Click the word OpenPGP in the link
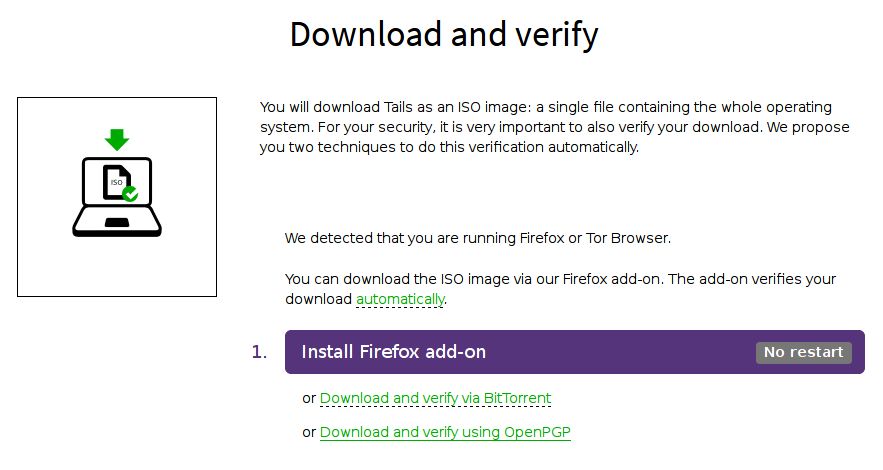Screen dimensions: 883x470 [537, 432]
